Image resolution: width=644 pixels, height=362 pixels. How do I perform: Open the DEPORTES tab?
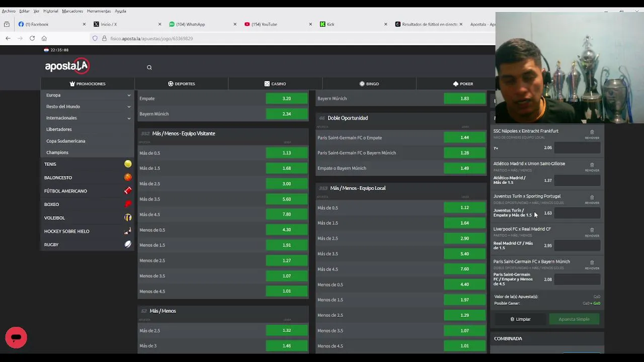pos(182,83)
